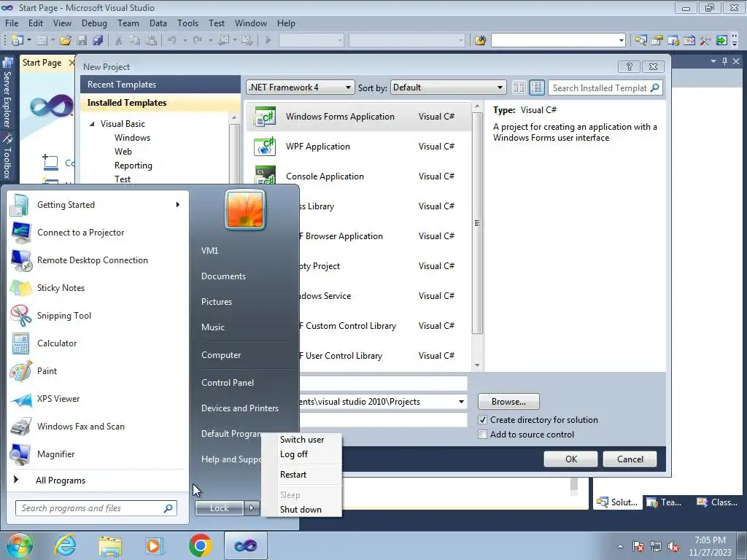Open the project Location dropdown arrow
The image size is (747, 560).
tap(461, 402)
